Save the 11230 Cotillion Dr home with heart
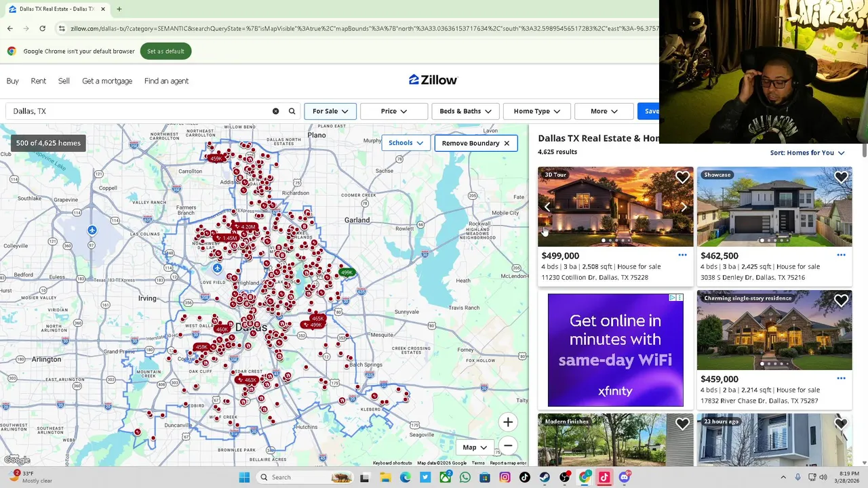The image size is (868, 488). click(x=682, y=178)
